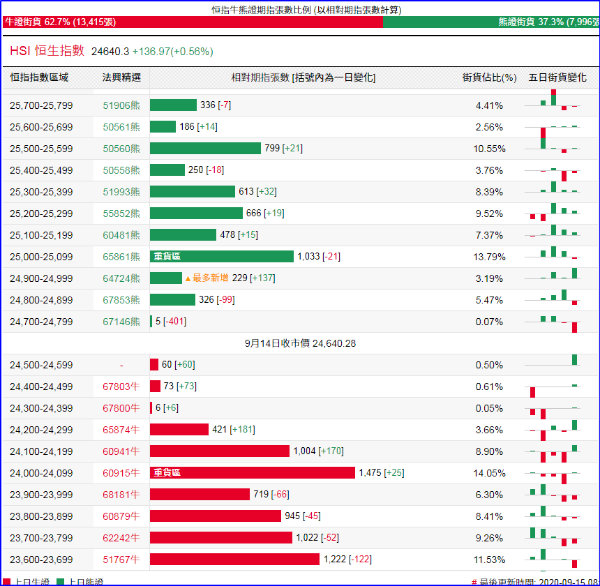Image resolution: width=600 pixels, height=586 pixels.
Task: Click the percentage 14.05%
Action: tap(489, 473)
